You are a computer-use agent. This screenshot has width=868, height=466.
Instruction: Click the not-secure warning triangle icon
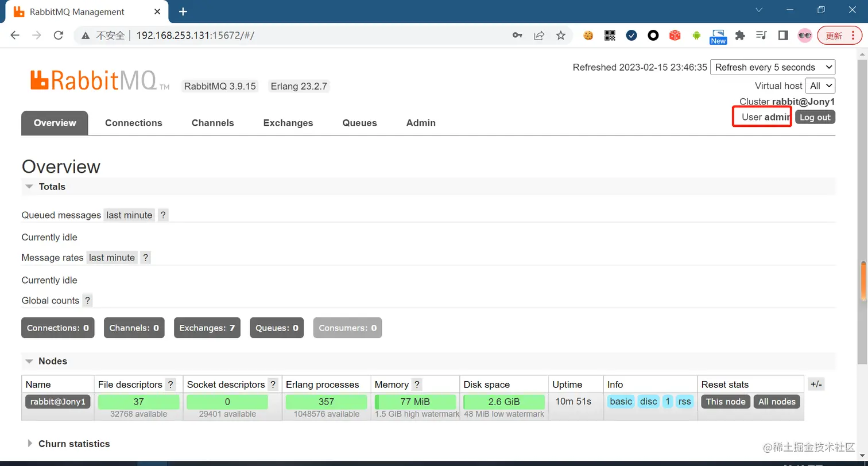(x=86, y=36)
